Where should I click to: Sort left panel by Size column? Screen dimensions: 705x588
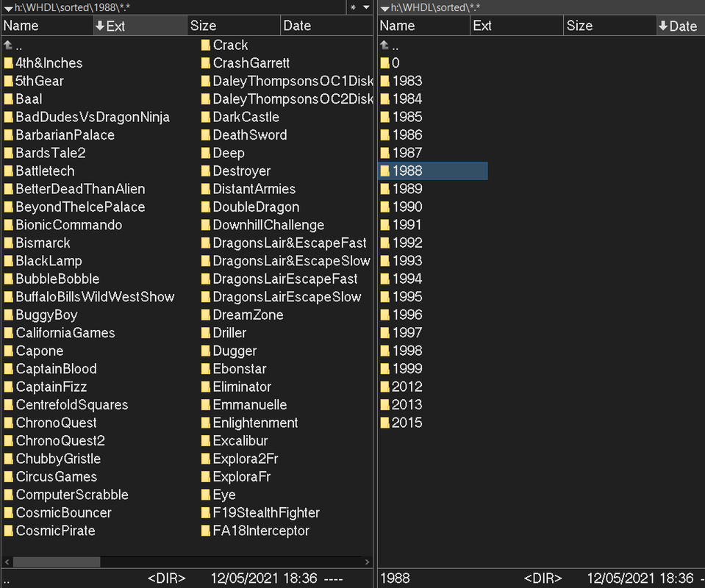[233, 26]
